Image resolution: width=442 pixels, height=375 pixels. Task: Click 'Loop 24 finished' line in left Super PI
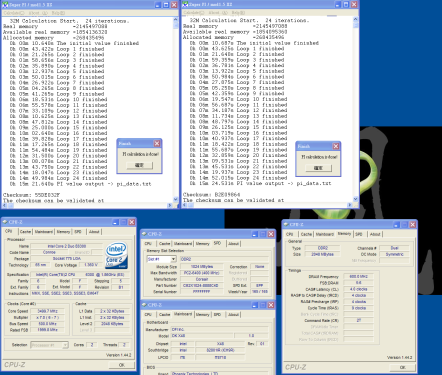[57, 178]
